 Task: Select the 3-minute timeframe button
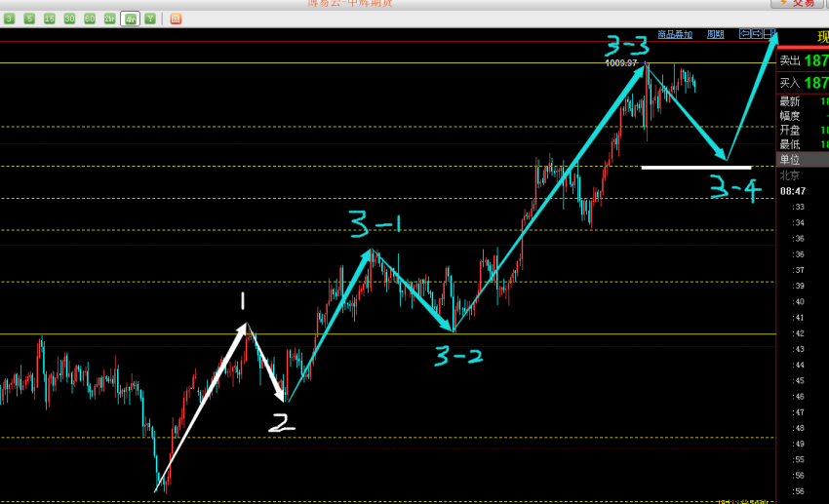click(x=9, y=19)
